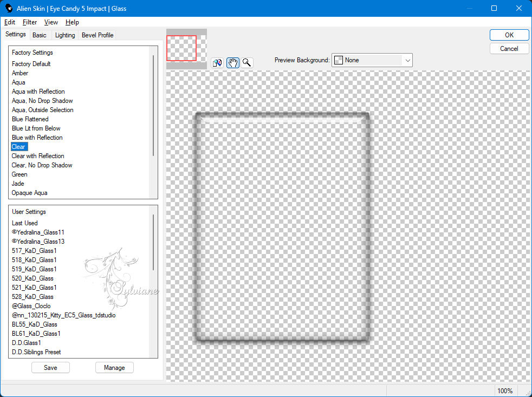Select the 518_KaD_Glass1 preset

pos(34,259)
